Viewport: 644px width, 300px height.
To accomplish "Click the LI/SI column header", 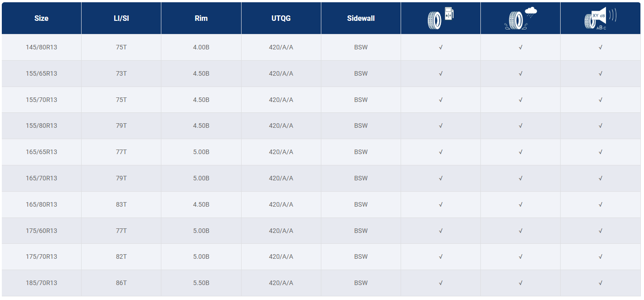I will pyautogui.click(x=121, y=19).
